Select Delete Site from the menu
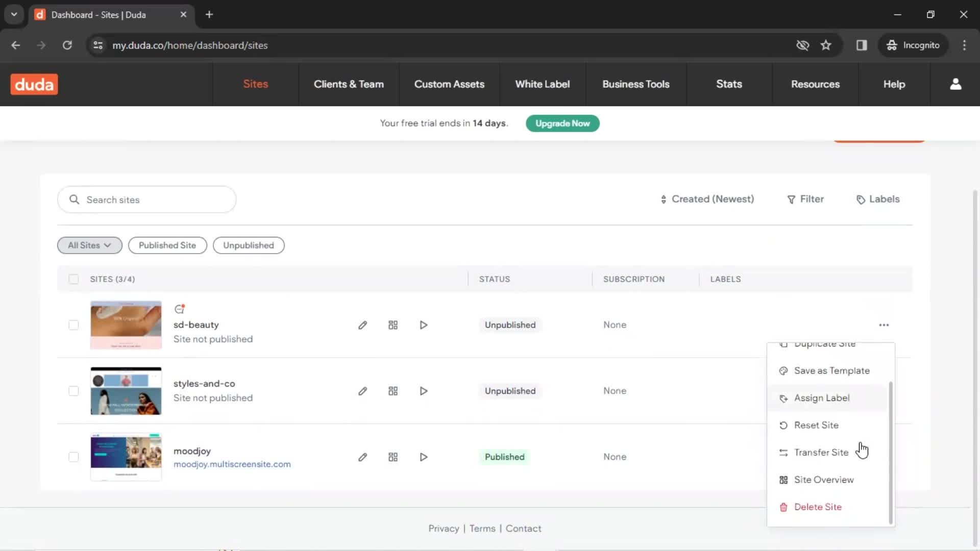980x551 pixels. coord(827,507)
